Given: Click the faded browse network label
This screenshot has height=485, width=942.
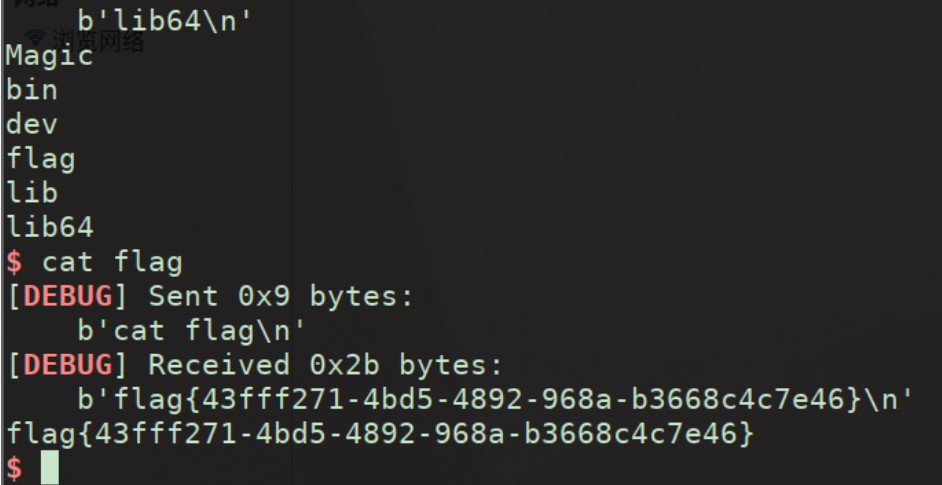Looking at the screenshot, I should pos(98,41).
